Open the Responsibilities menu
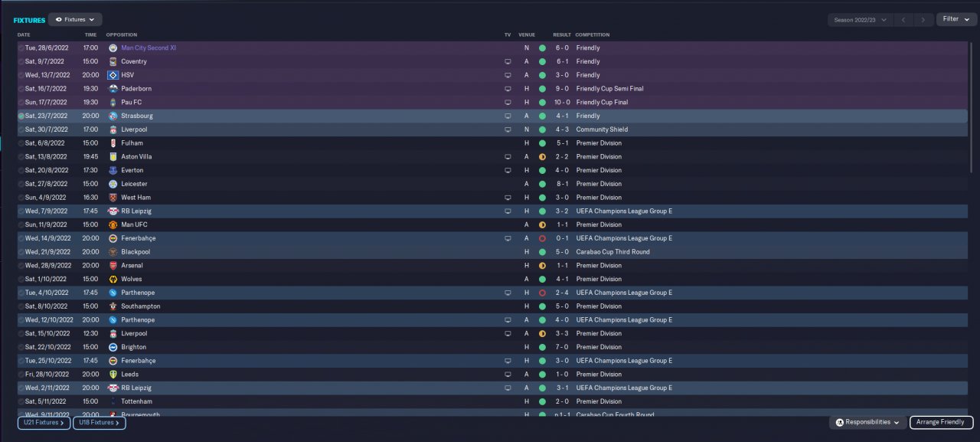Viewport: 980px width, 442px height. (867, 422)
